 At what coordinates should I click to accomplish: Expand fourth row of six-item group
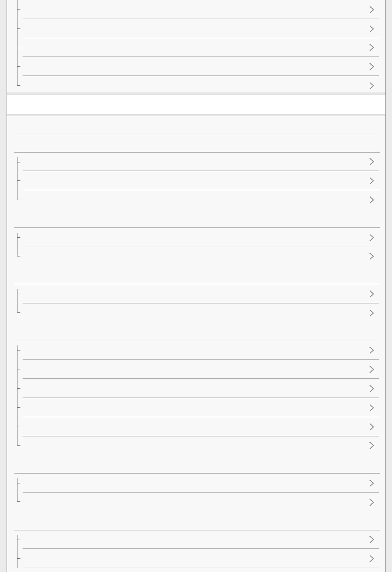pyautogui.click(x=371, y=408)
